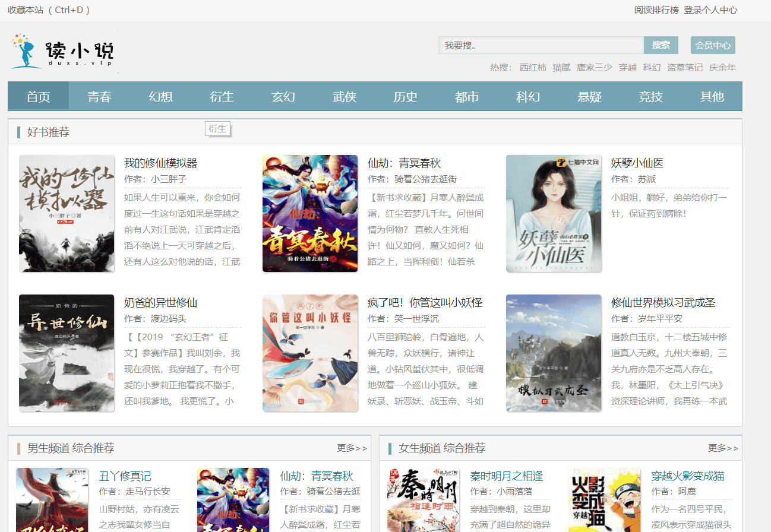Open the 幻想 category menu
The width and height of the screenshot is (771, 532).
coord(161,96)
